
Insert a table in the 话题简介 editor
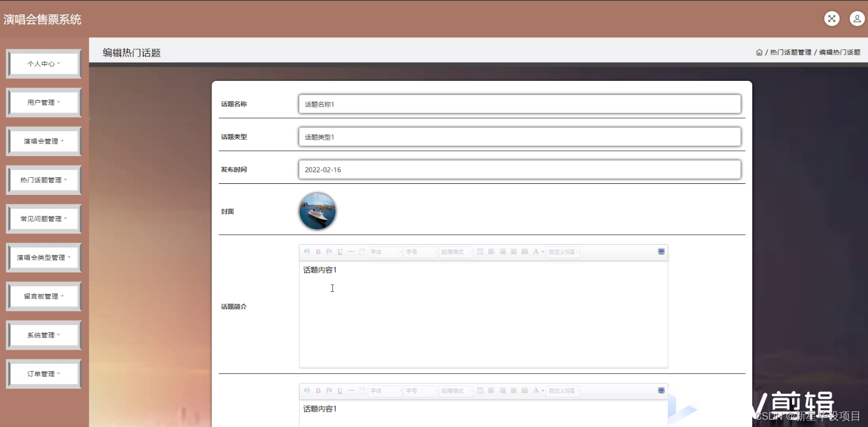(480, 251)
